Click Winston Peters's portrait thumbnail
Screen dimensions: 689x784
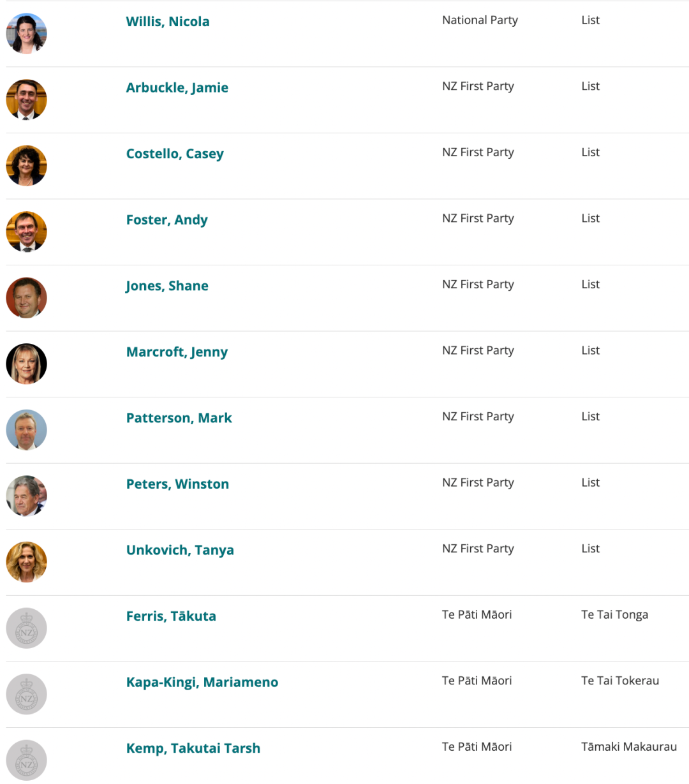click(x=26, y=496)
